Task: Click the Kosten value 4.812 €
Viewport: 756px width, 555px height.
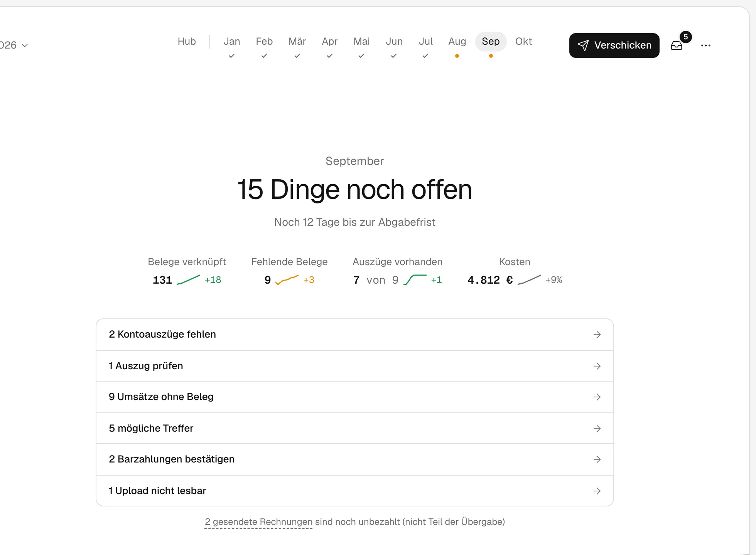Action: (490, 280)
